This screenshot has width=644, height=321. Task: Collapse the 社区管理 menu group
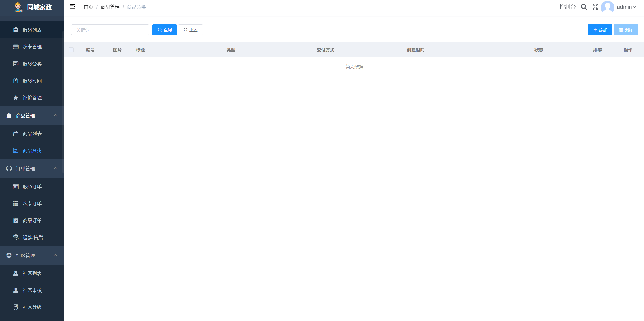point(55,255)
